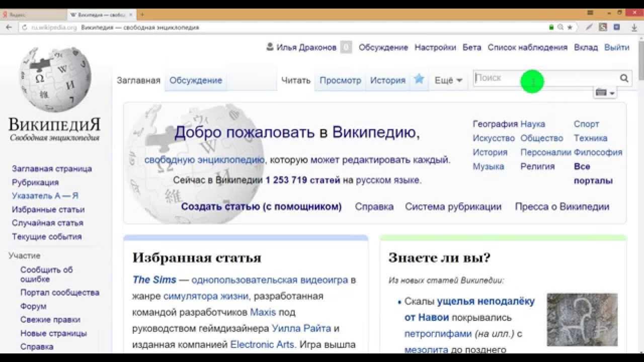
Task: Open the Наука portal link
Action: point(533,124)
